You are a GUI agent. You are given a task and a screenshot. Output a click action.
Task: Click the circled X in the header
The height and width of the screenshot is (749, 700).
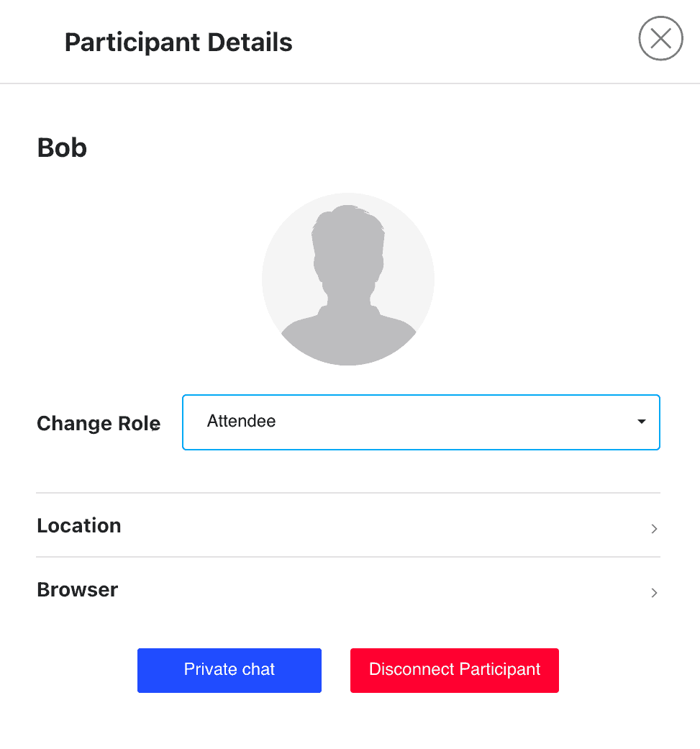(x=660, y=38)
